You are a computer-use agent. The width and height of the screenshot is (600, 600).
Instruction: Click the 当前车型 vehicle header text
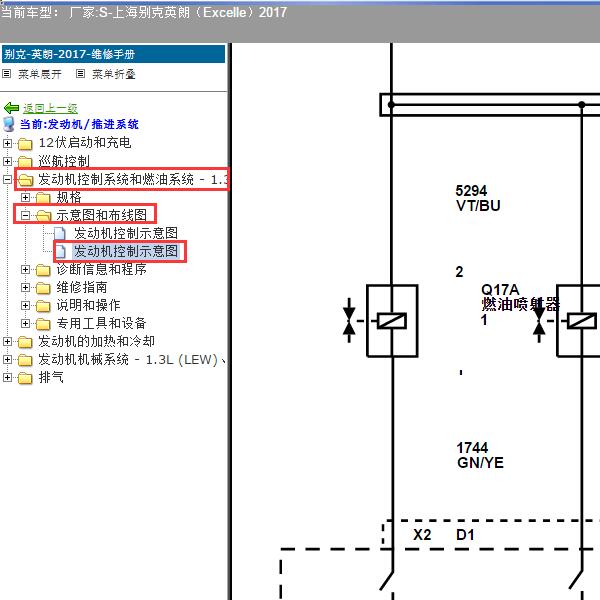144,13
